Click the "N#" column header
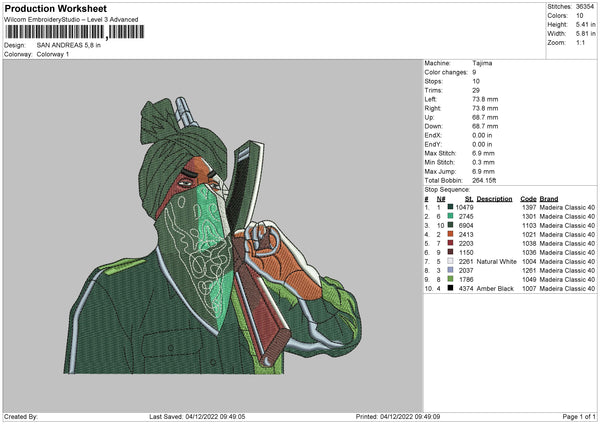This screenshot has width=600, height=424. click(441, 199)
